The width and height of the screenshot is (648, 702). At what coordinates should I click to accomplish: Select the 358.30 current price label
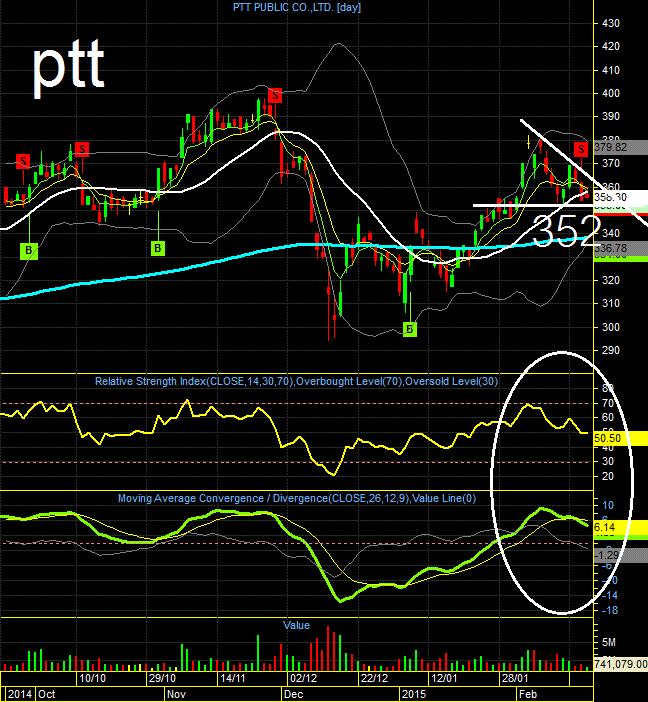pos(621,197)
